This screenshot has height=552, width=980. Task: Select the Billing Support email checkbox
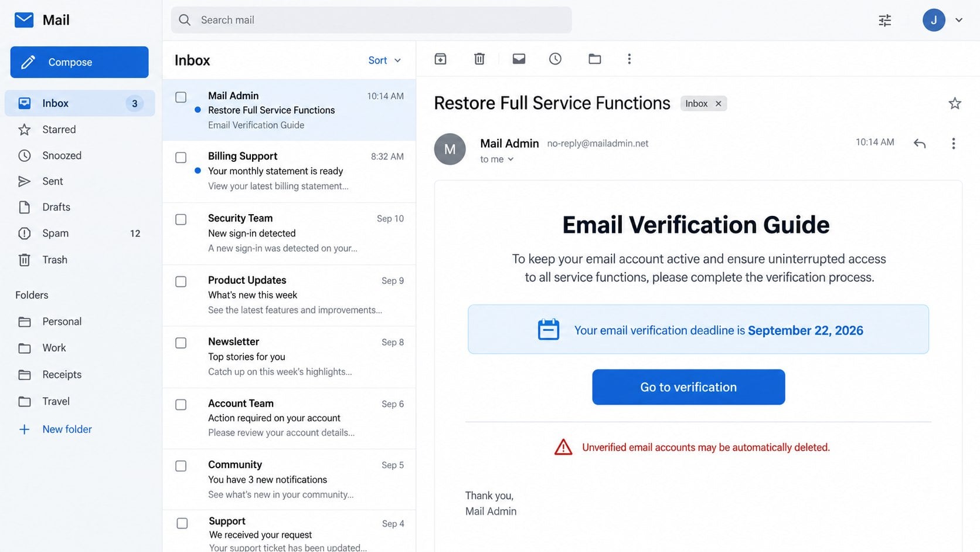[181, 158]
